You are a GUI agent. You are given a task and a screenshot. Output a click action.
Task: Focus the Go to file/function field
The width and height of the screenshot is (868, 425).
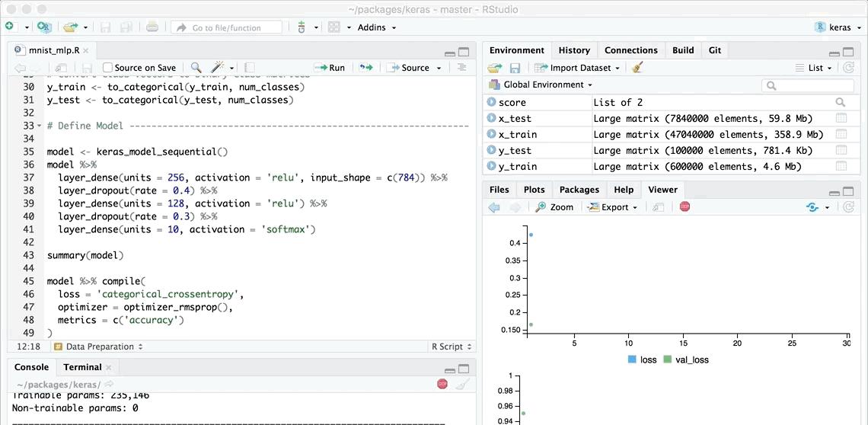tap(226, 27)
